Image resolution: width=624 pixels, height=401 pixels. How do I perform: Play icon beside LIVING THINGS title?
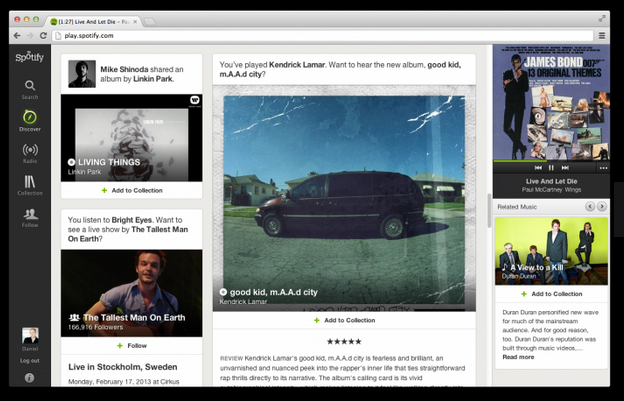[x=71, y=162]
